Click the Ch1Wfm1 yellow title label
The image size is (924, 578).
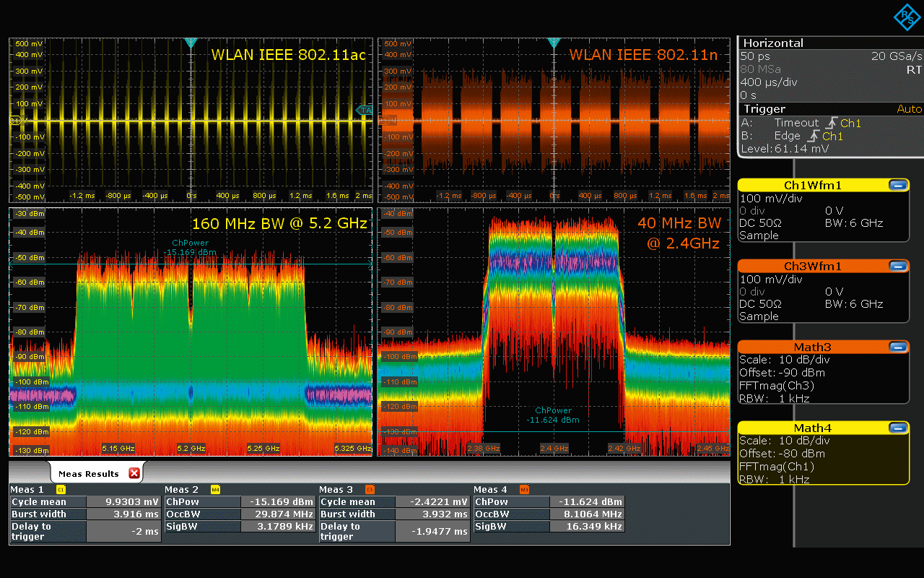[x=812, y=185]
